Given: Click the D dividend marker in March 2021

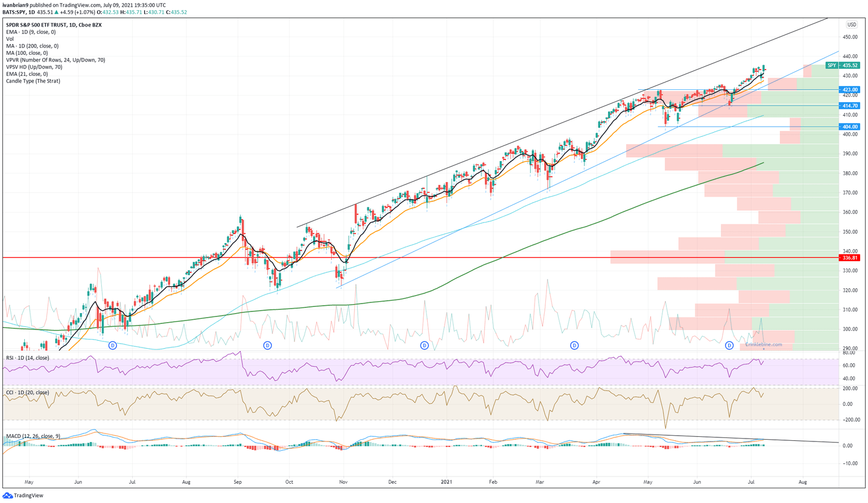Looking at the screenshot, I should [574, 345].
